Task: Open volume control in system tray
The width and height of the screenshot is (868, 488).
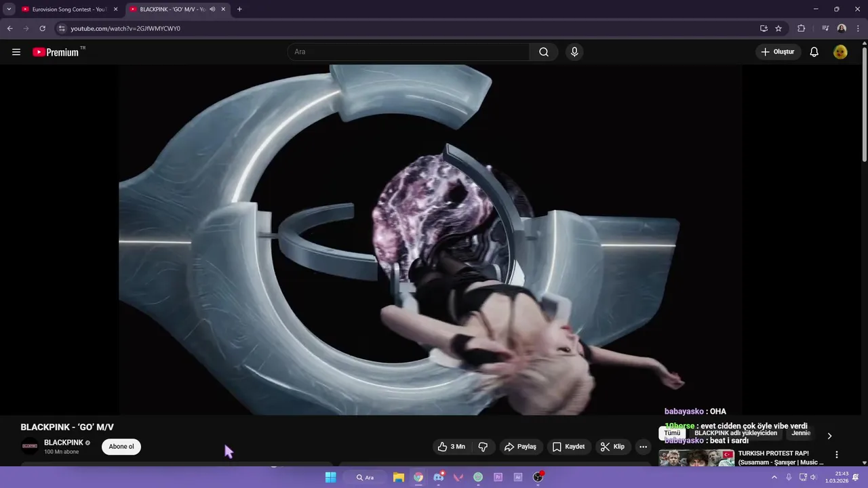Action: (x=813, y=477)
